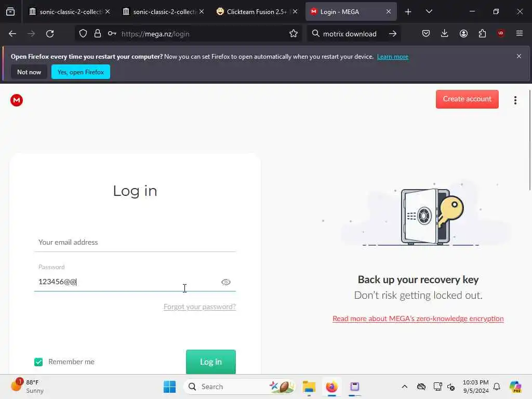Open the Firefox hamburger application menu

tap(520, 33)
